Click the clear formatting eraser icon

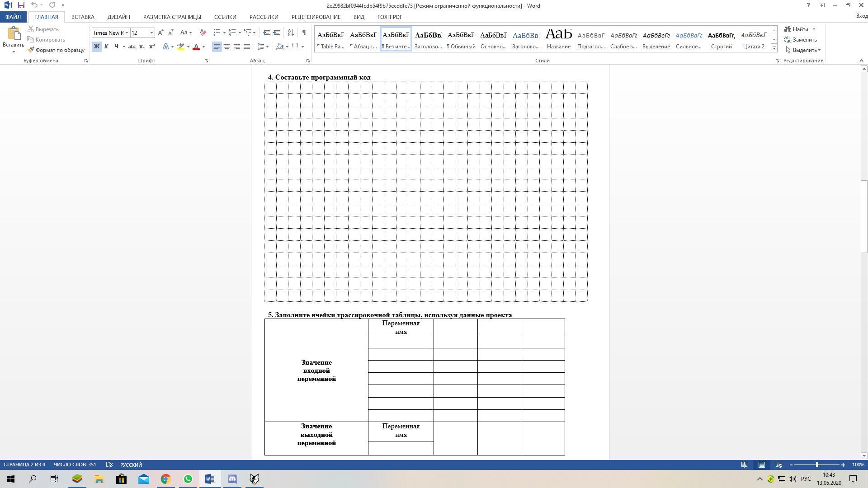click(203, 33)
